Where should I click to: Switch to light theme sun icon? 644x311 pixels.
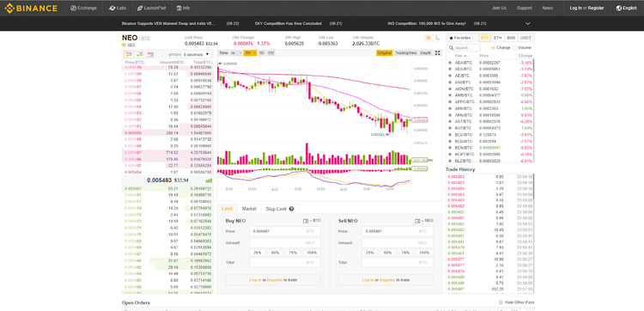click(x=428, y=38)
